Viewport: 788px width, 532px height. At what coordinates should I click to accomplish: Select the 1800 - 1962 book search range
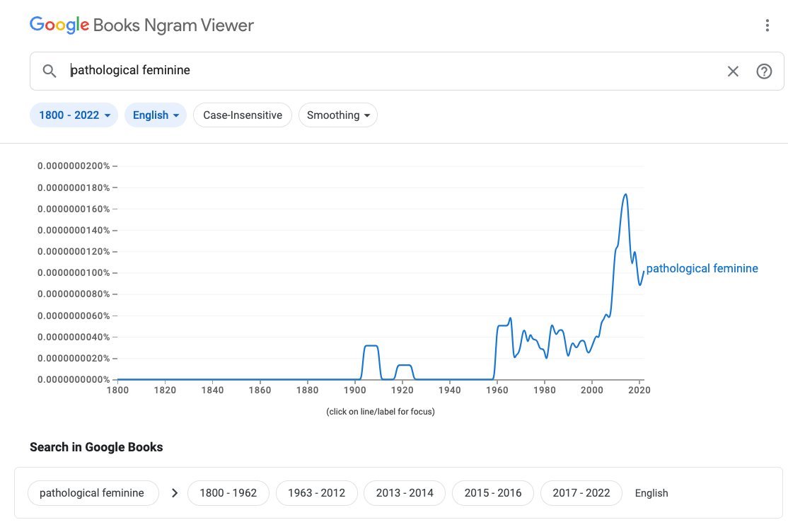point(228,493)
